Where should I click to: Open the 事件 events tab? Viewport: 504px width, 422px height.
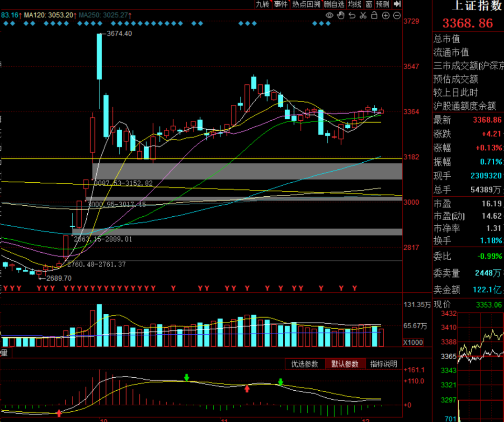pyautogui.click(x=281, y=4)
